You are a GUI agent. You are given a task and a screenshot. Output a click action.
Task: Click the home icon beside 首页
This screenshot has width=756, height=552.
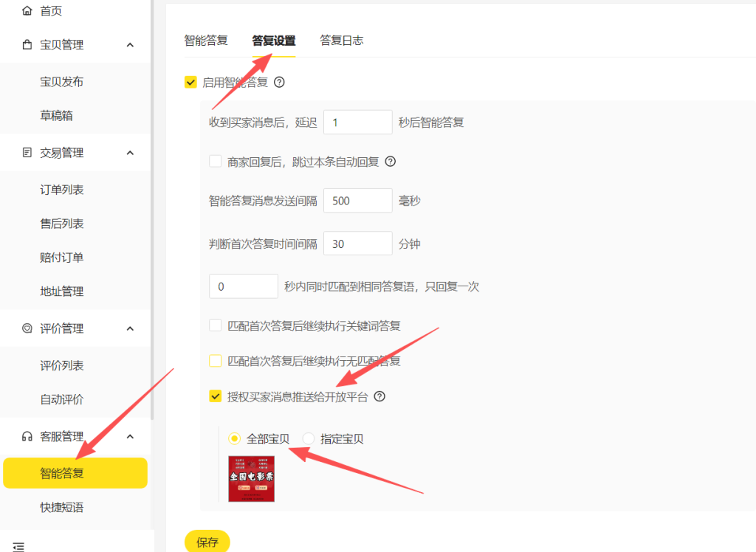(x=27, y=11)
